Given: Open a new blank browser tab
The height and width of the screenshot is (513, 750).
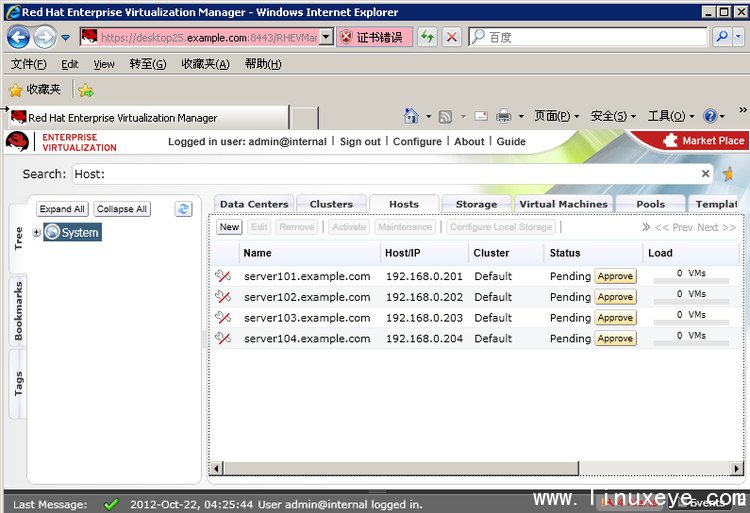Looking at the screenshot, I should point(305,118).
